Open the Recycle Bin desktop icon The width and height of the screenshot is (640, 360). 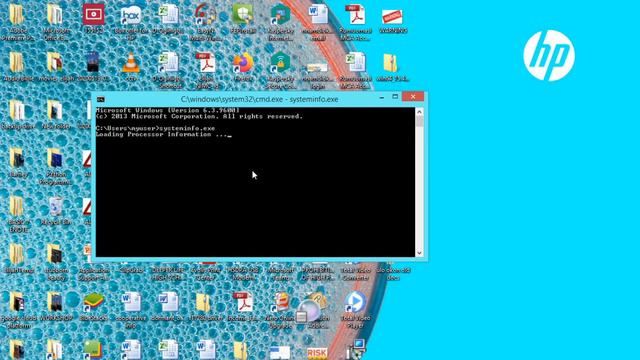56,207
